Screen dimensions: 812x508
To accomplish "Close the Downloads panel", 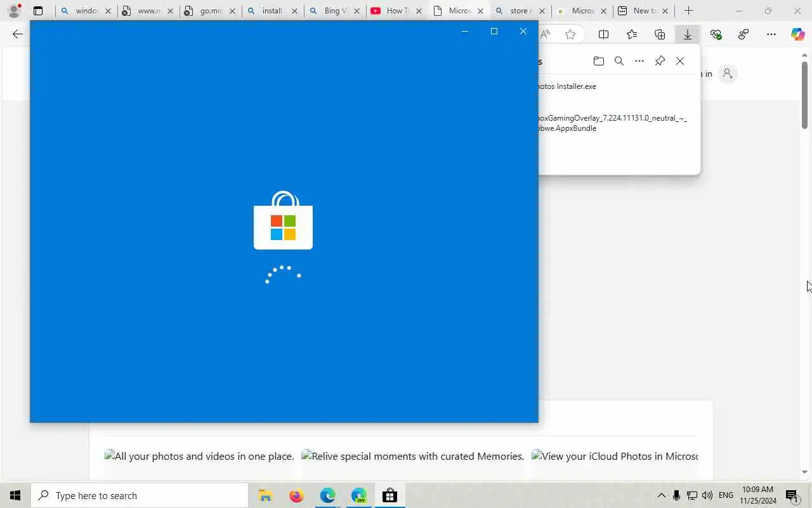I will (x=680, y=61).
